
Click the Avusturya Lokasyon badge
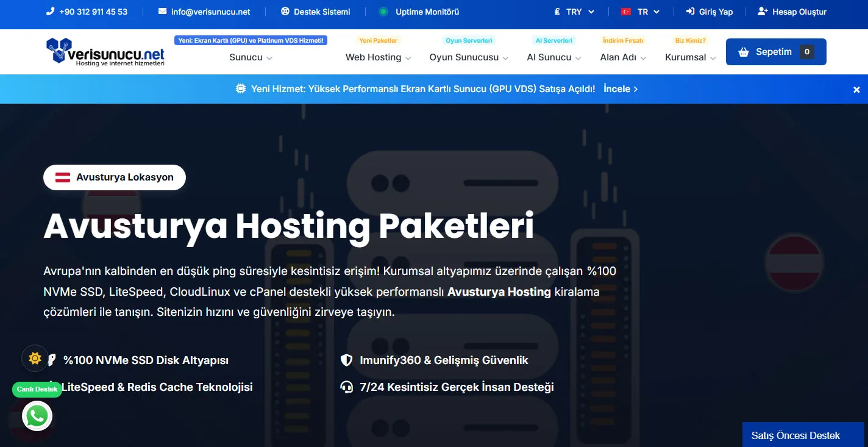[x=115, y=177]
